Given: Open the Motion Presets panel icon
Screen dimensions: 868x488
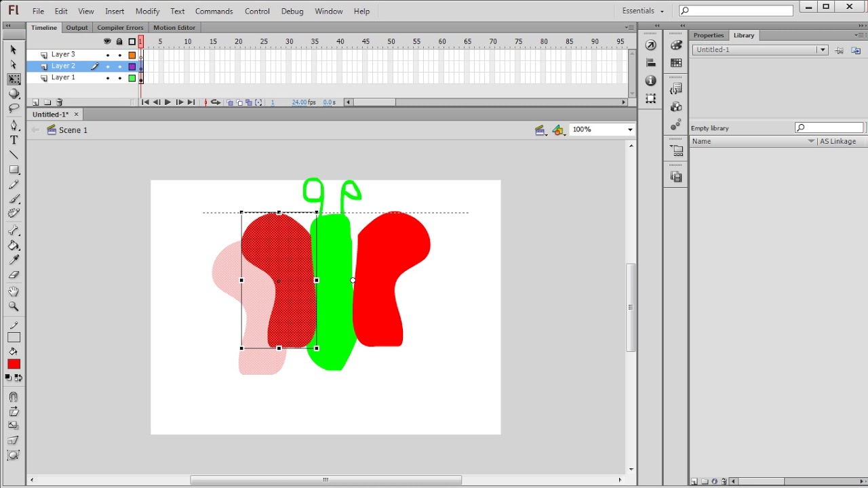Looking at the screenshot, I should click(676, 125).
